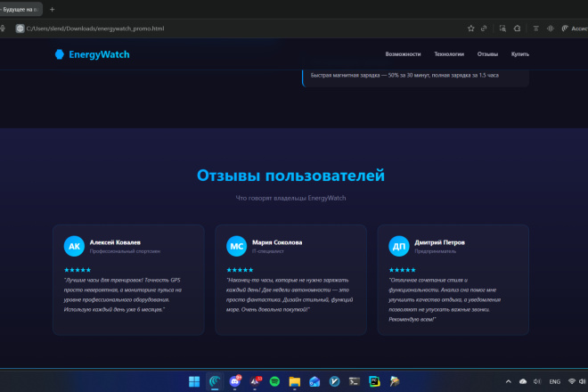Click Дмитрий Петров's review quote text
The height and width of the screenshot is (392, 588).
445,299
